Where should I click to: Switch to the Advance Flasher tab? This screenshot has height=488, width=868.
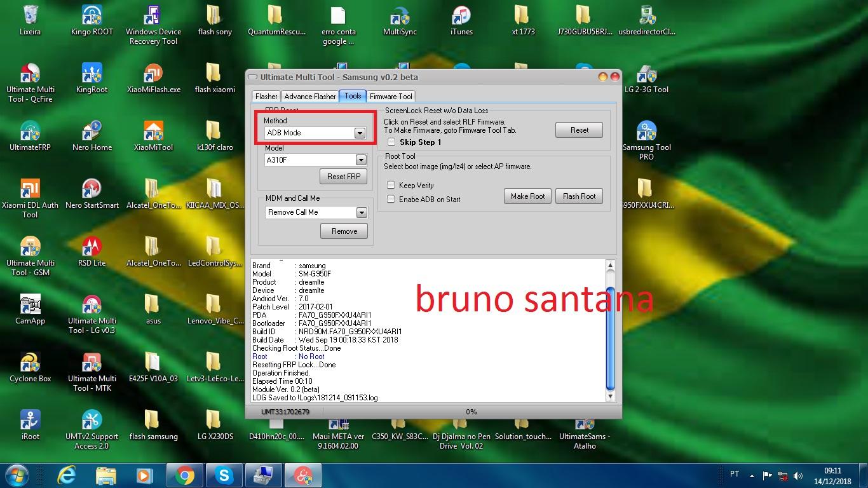point(310,97)
